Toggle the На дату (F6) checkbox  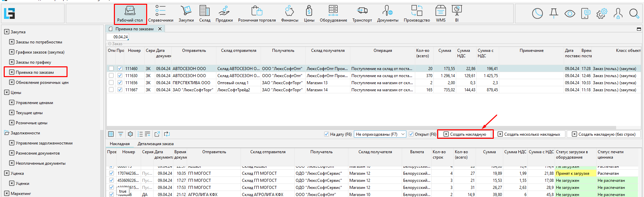coord(326,134)
